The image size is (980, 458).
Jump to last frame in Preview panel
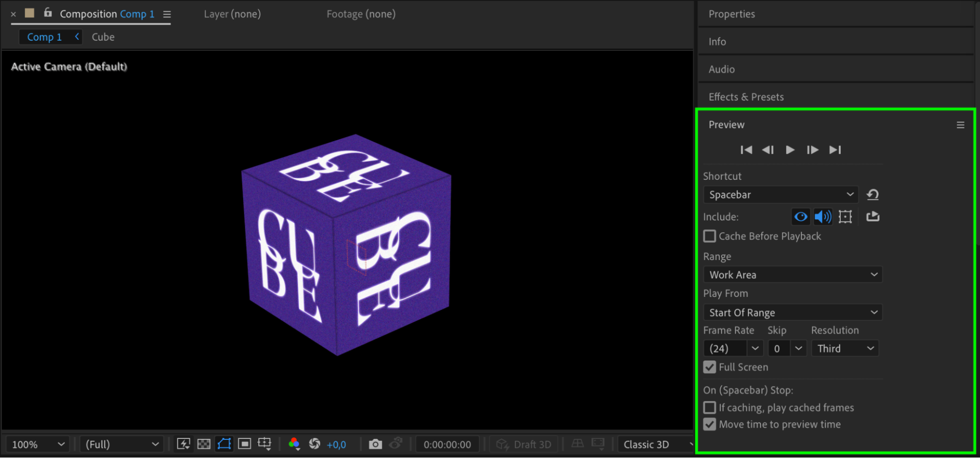tap(835, 150)
